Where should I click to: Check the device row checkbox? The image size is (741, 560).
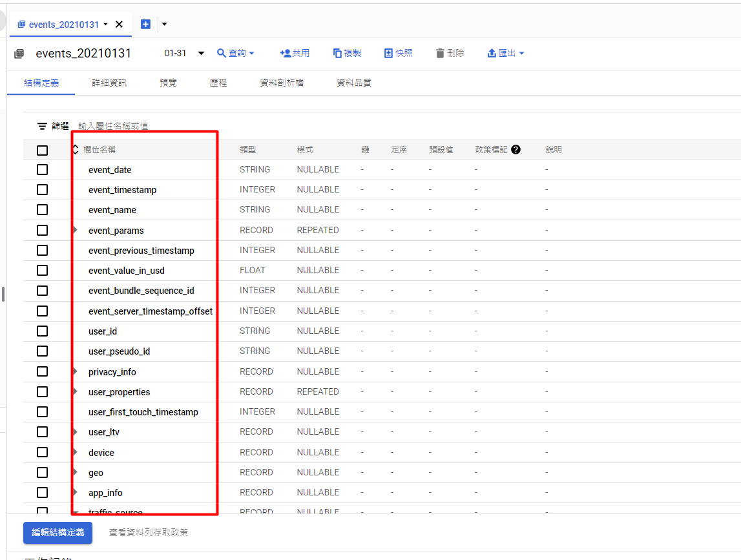[x=42, y=452]
